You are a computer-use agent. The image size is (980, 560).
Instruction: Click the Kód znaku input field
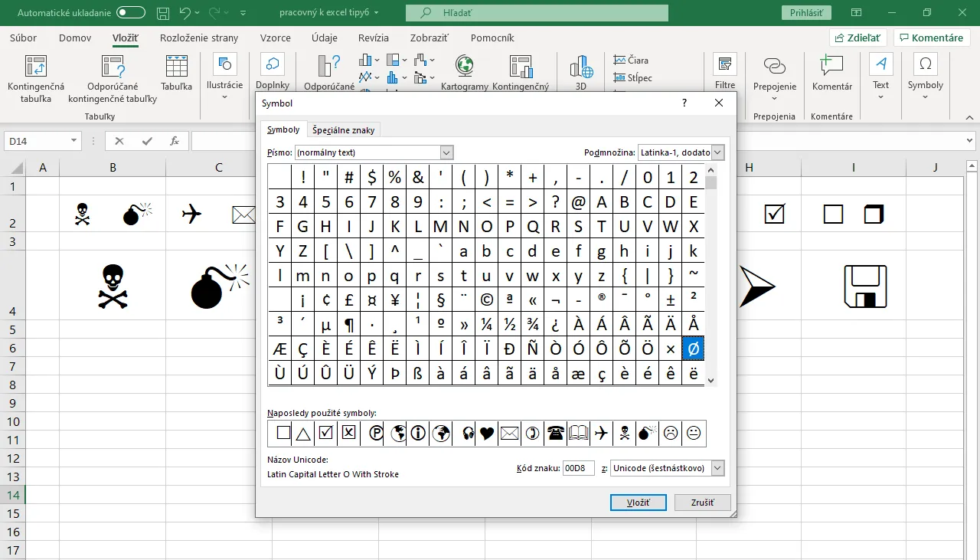coord(578,468)
